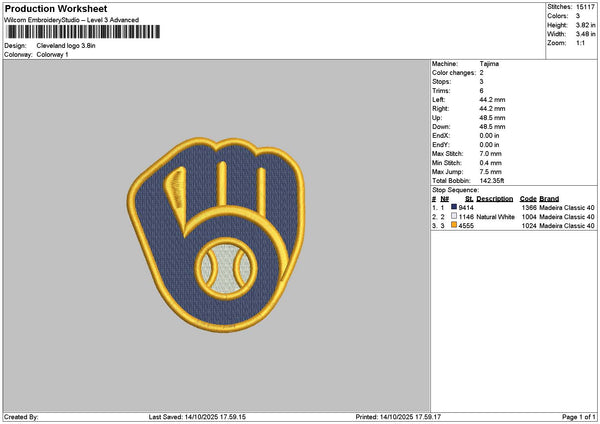Click the 'Stop Sequence:' heading

click(x=455, y=190)
